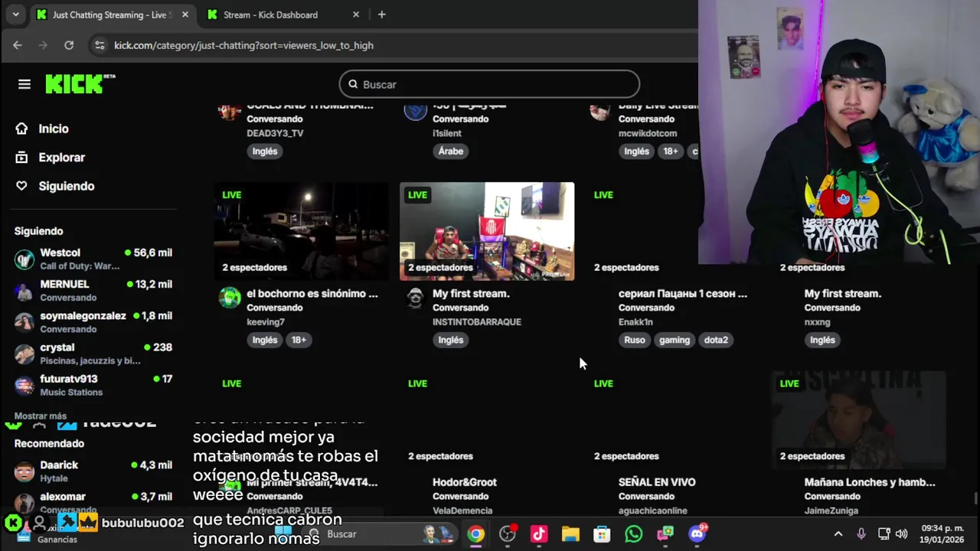Switch to Stream - Kick Dashboard tab
The image size is (980, 551).
point(271,15)
